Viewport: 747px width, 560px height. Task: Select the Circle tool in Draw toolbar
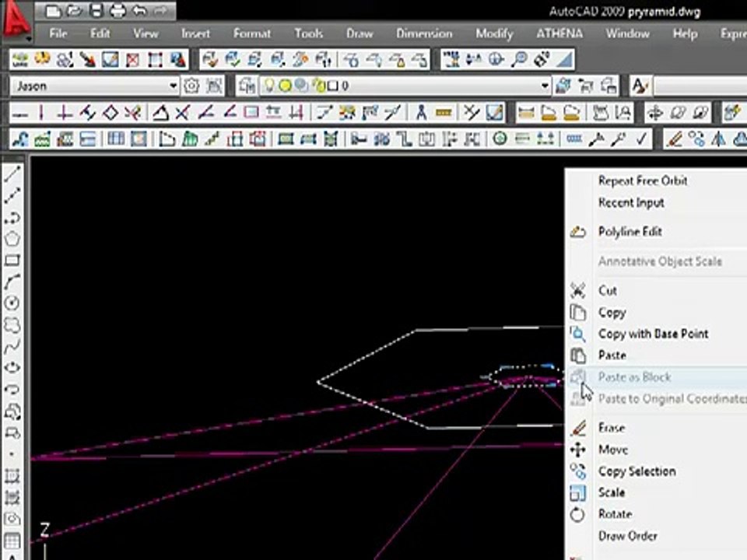tap(12, 303)
